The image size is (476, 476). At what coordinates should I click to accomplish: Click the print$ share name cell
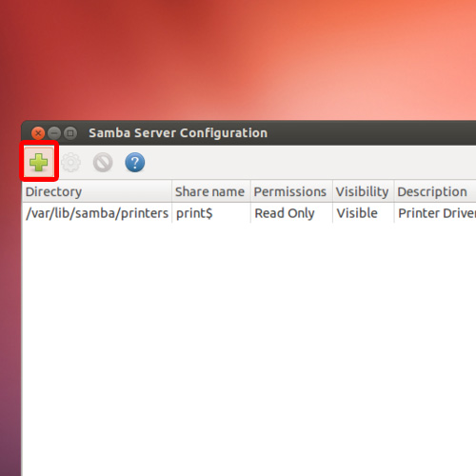click(x=194, y=213)
